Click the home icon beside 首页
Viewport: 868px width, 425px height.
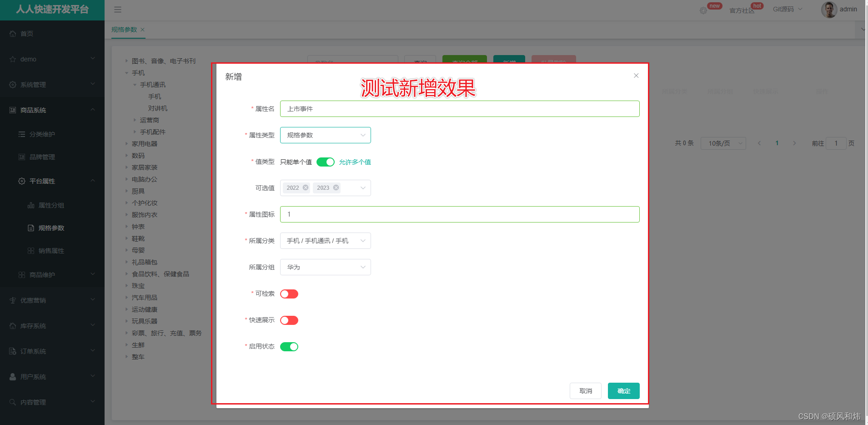pyautogui.click(x=13, y=34)
